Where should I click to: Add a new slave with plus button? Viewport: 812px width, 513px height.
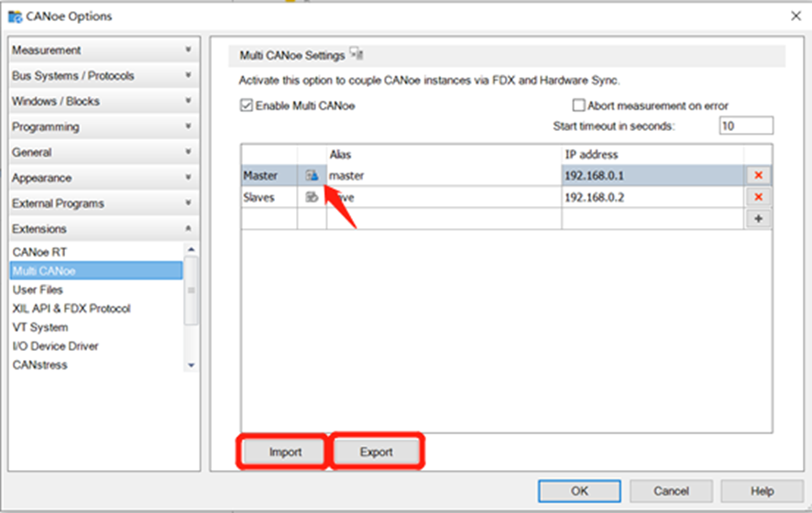[758, 219]
